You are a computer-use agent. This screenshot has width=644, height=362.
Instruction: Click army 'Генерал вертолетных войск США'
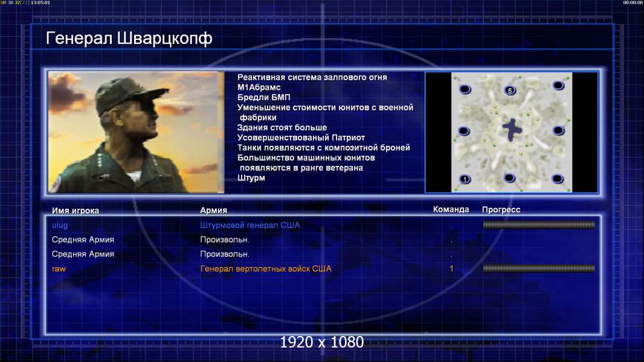(x=266, y=269)
